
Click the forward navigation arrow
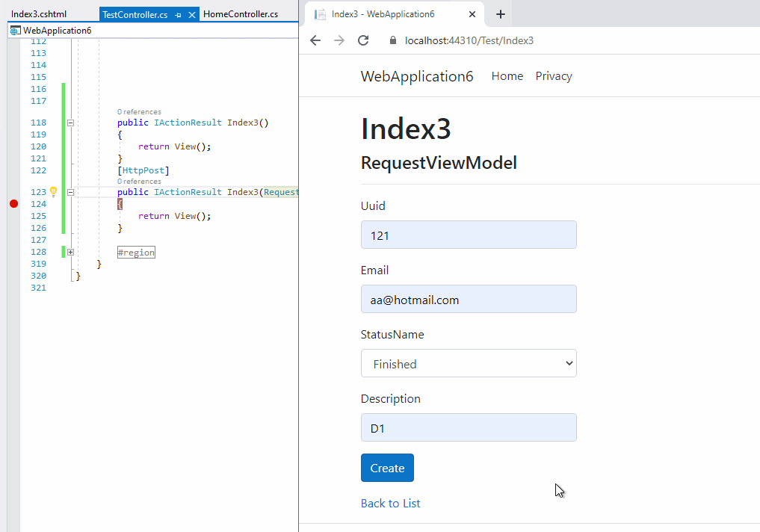pos(339,40)
